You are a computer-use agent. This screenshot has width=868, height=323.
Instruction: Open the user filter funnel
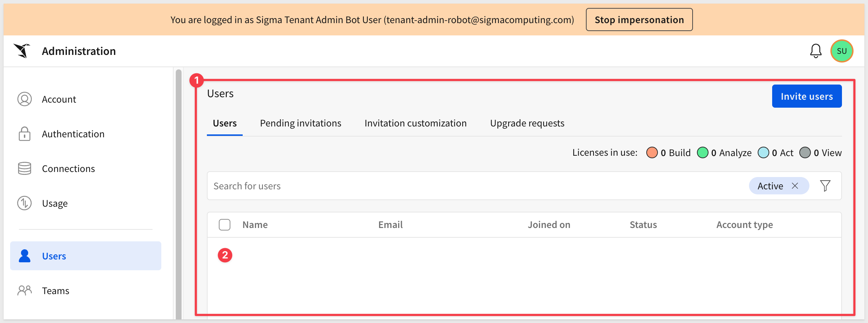(x=825, y=186)
